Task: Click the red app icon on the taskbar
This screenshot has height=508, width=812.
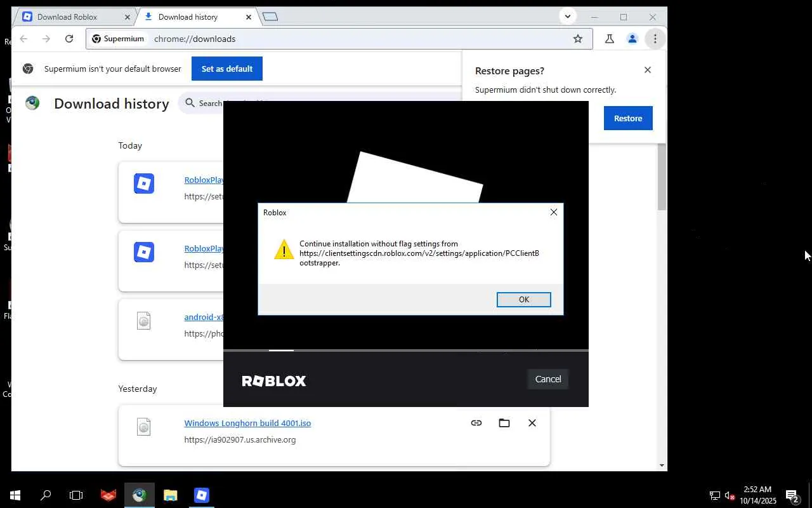Action: point(108,495)
